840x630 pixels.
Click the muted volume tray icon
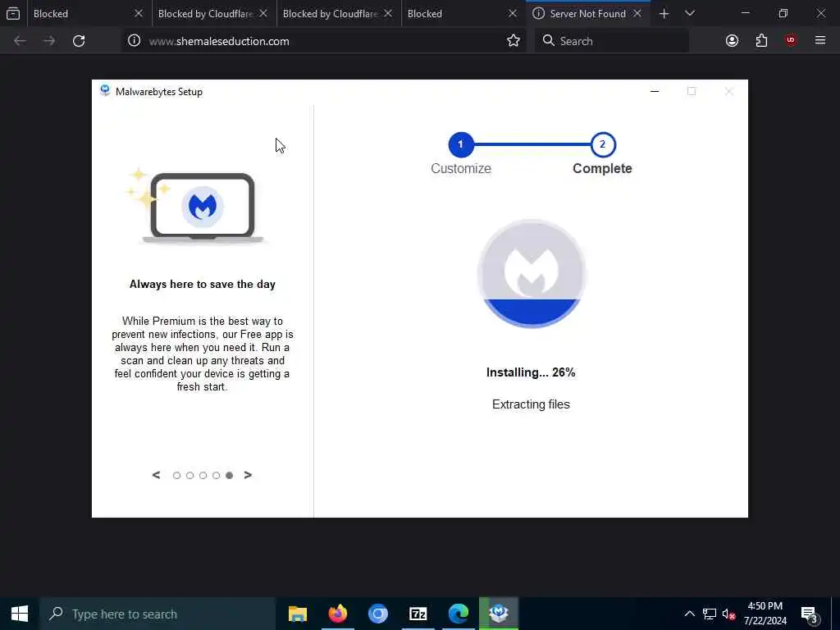(728, 614)
